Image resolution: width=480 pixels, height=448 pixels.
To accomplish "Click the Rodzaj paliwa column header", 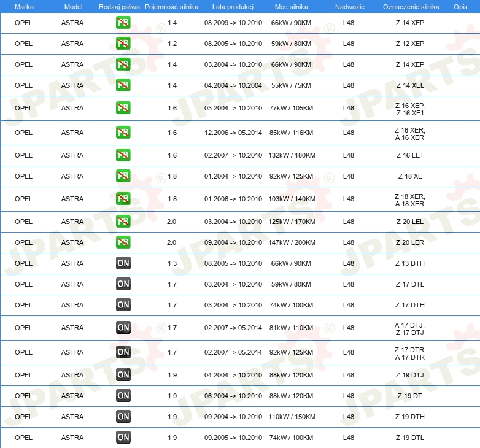I will tap(118, 6).
